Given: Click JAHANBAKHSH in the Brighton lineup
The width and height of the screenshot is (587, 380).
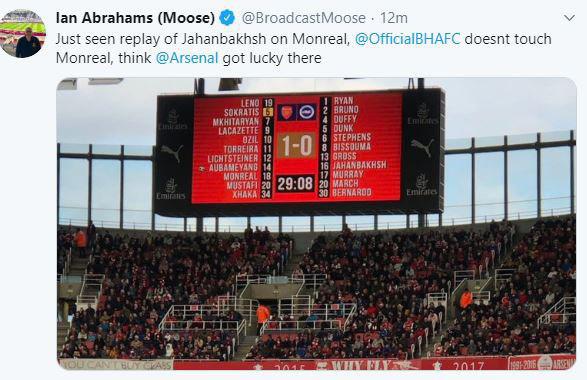Looking at the screenshot, I should click(x=359, y=165).
